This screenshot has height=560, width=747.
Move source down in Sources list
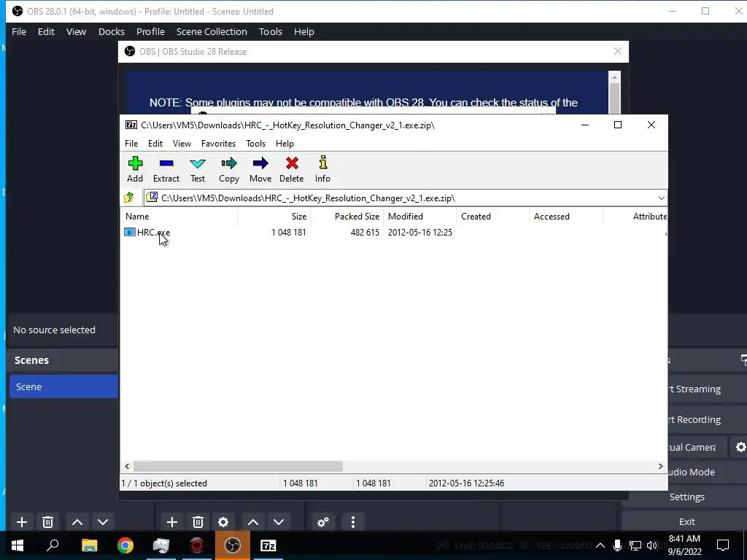[279, 522]
